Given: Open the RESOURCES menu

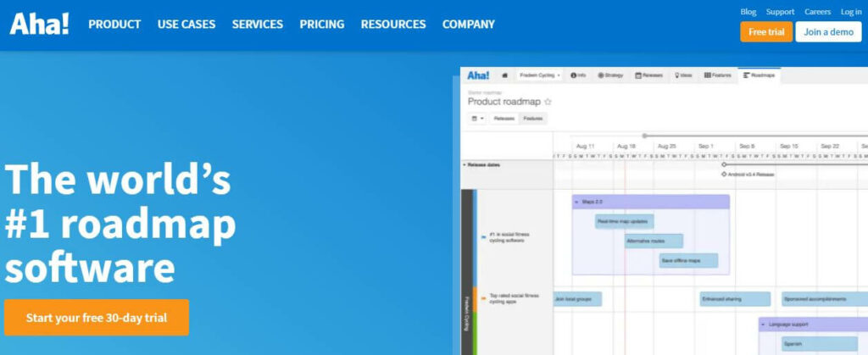Looking at the screenshot, I should [393, 25].
